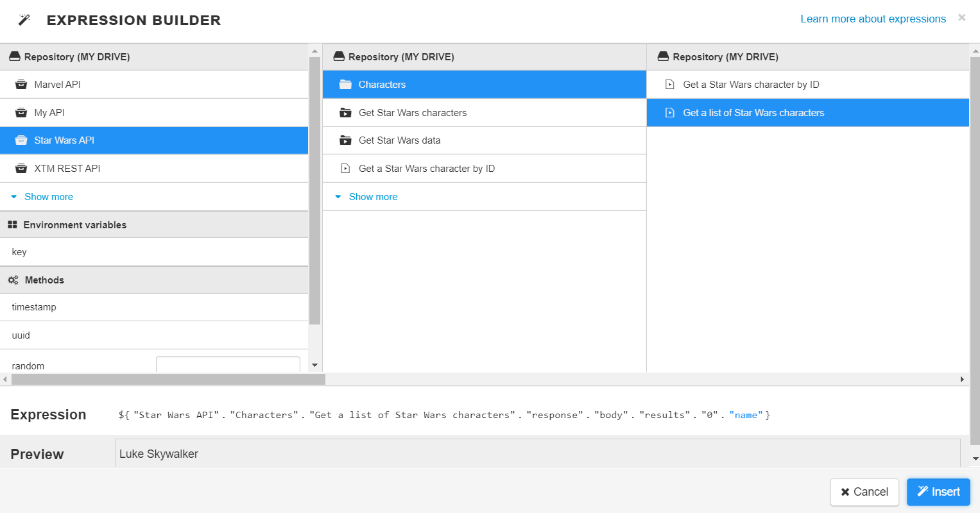
Task: Click the Luke Skywalker preview field
Action: click(538, 453)
